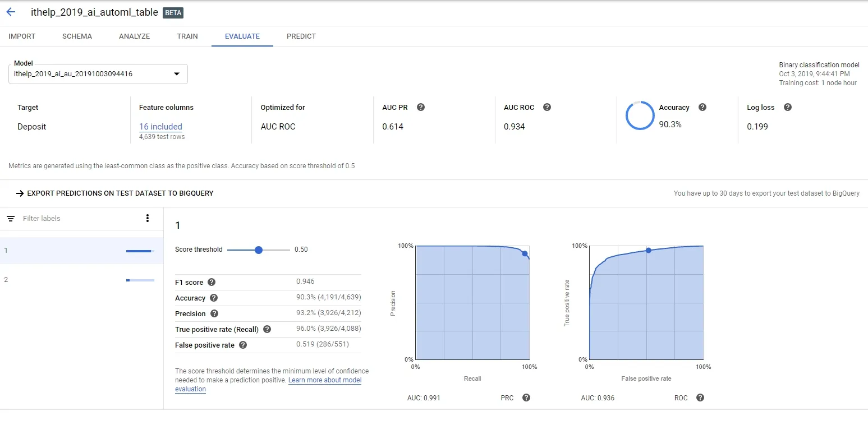
Task: Switch to the PREDICT tab
Action: click(x=301, y=36)
